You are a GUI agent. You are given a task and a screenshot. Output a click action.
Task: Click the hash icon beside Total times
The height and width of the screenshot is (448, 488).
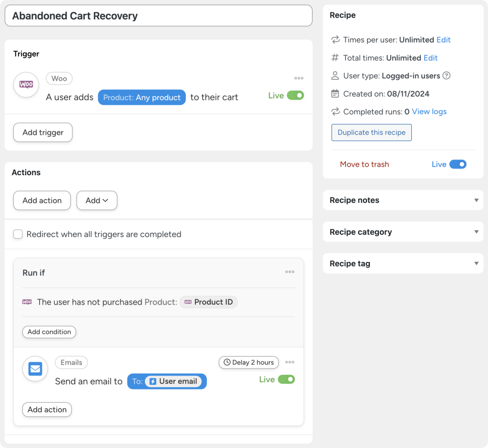(x=335, y=58)
